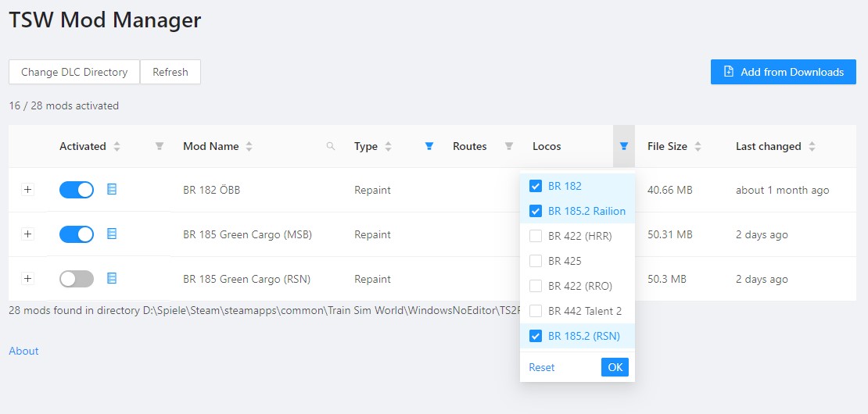
Task: Select BR 442 Talent 2 in filter menu
Action: click(x=536, y=311)
